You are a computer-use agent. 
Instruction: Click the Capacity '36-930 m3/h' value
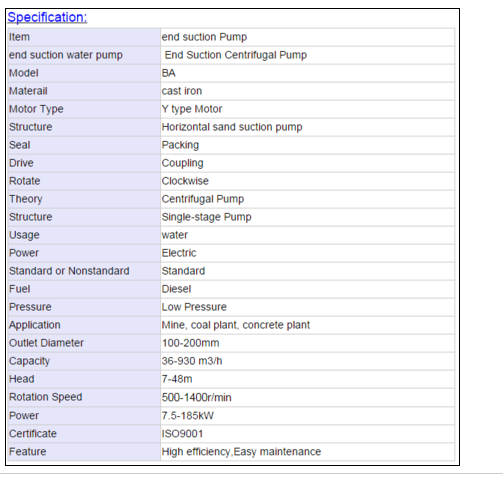pos(192,361)
